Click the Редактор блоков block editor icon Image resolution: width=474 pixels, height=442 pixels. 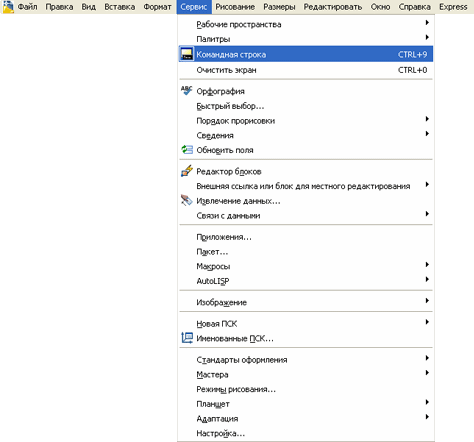(187, 171)
